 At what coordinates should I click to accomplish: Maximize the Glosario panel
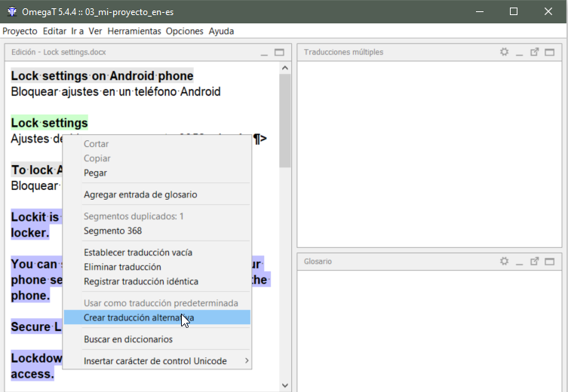(x=550, y=262)
